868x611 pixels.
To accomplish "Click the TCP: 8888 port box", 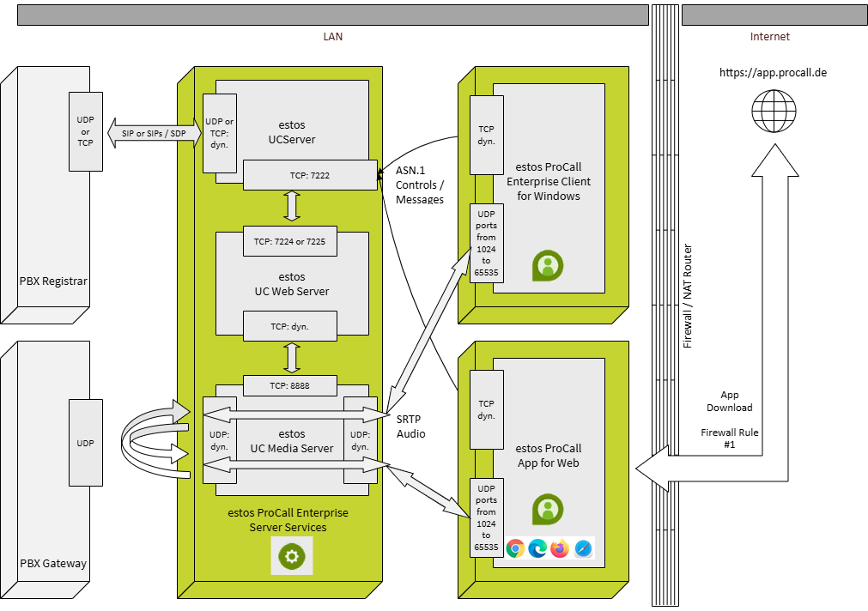I will 289,386.
